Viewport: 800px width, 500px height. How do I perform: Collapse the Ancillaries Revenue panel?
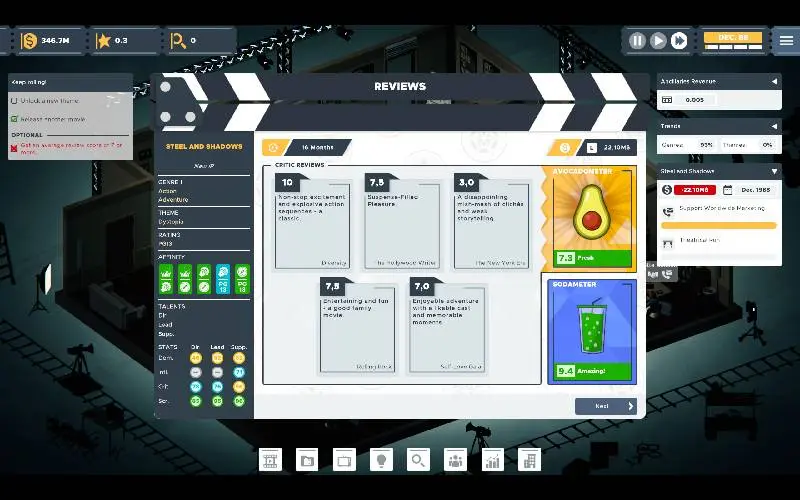[773, 81]
